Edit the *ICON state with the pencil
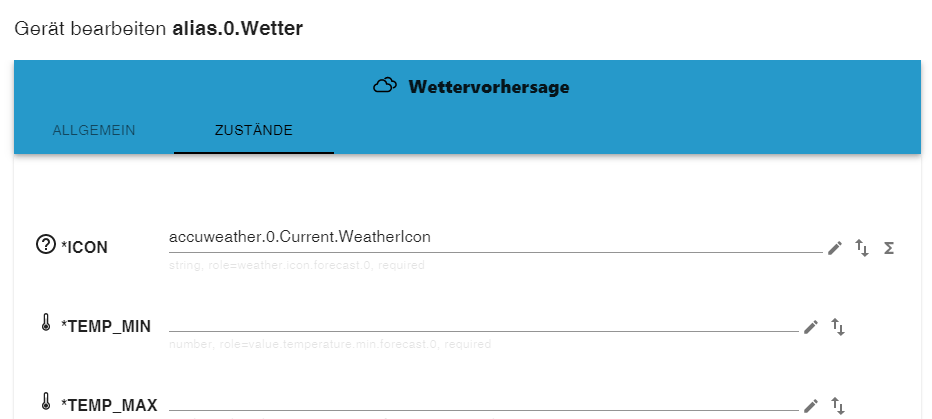The width and height of the screenshot is (932, 419). pos(835,248)
